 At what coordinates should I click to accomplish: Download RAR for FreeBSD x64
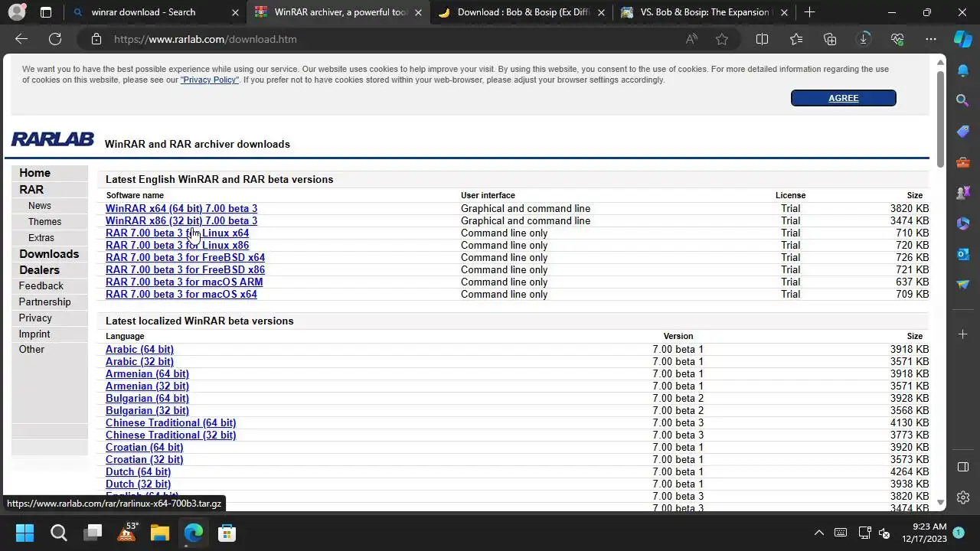click(185, 257)
